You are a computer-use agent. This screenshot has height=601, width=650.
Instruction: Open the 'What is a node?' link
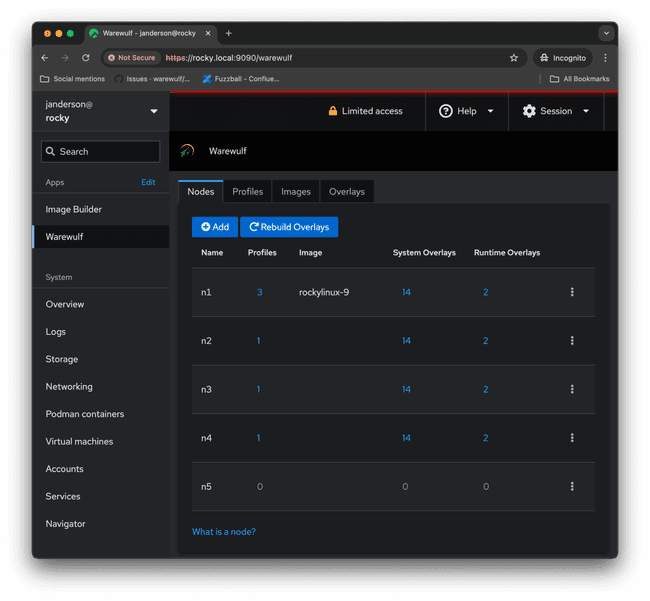point(224,532)
